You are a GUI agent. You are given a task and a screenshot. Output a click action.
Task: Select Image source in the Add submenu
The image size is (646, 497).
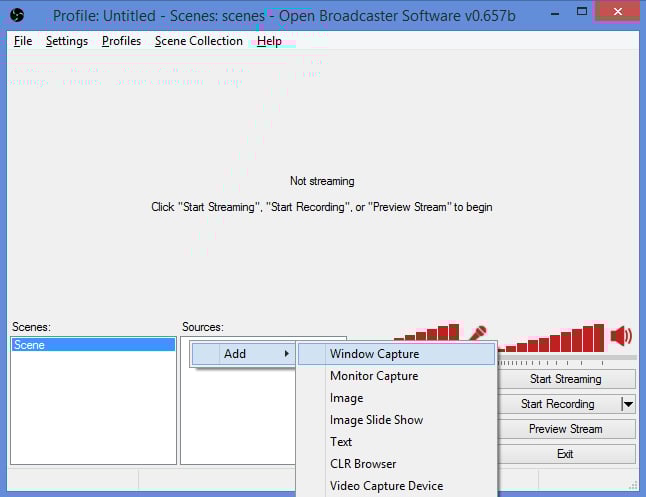[396, 398]
